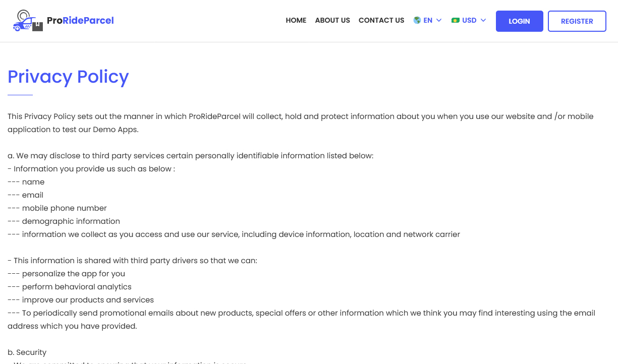Image resolution: width=618 pixels, height=364 pixels.
Task: Click the 'b. Security' section heading
Action: pyautogui.click(x=27, y=352)
